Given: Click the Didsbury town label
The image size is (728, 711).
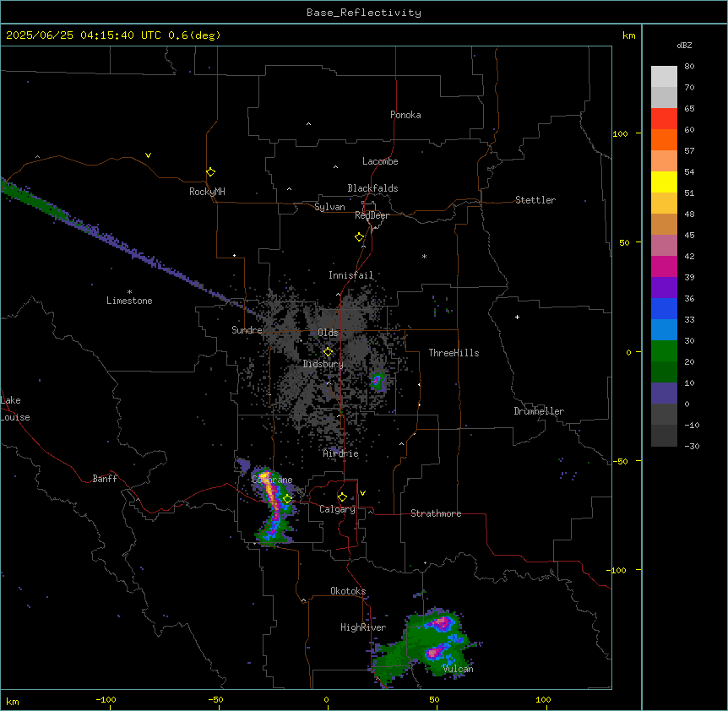Looking at the screenshot, I should [x=323, y=364].
